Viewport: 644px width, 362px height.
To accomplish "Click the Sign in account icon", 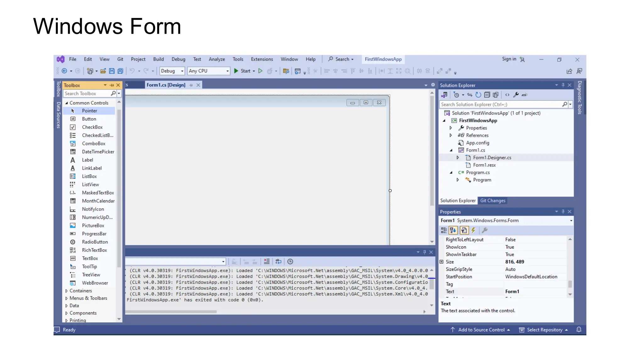I will [x=522, y=59].
